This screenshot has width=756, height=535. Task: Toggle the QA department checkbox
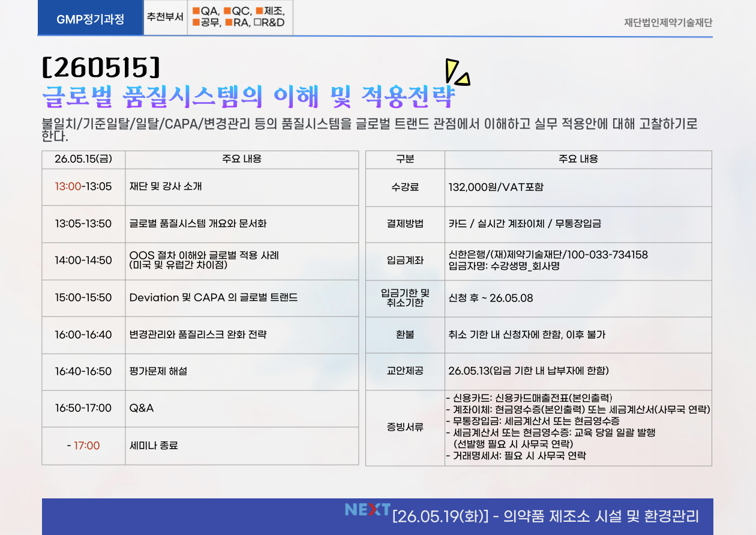coord(196,11)
